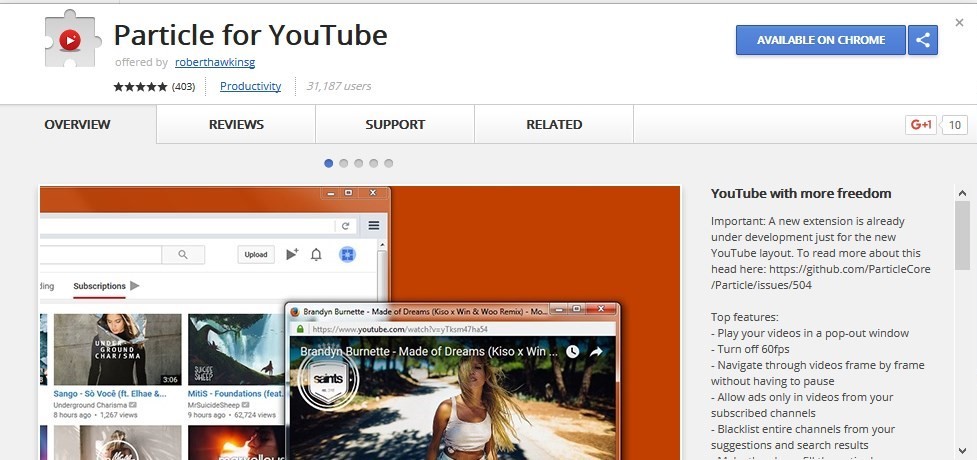Switch to the Support tab
This screenshot has height=460, width=977.
click(x=395, y=125)
